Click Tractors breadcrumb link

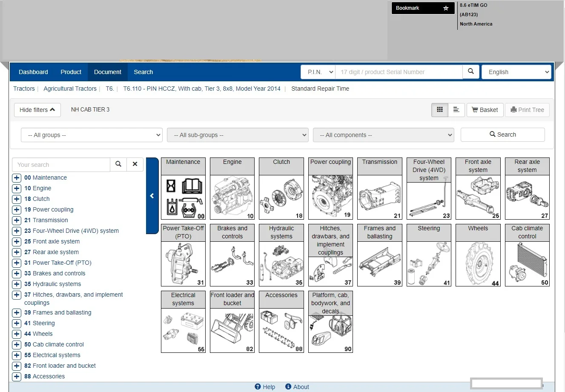(24, 89)
